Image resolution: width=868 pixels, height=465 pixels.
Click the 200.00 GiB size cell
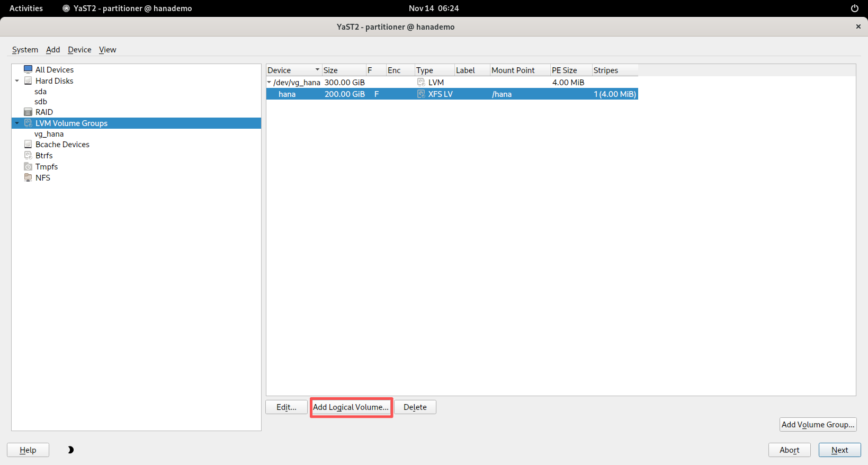(345, 94)
